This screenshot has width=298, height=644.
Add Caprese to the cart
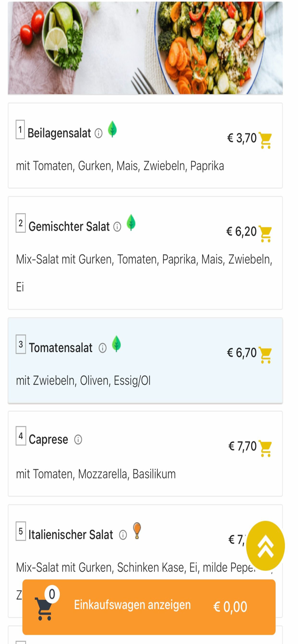266,448
